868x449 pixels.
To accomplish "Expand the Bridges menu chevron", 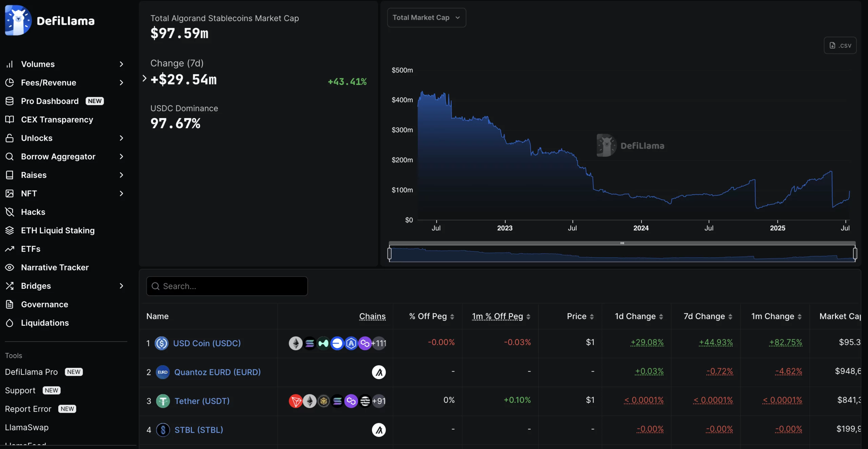I will click(x=121, y=286).
